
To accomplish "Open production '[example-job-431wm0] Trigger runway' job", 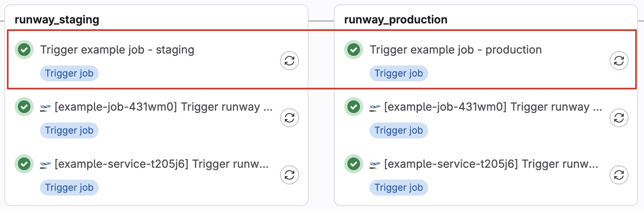I will coord(486,107).
